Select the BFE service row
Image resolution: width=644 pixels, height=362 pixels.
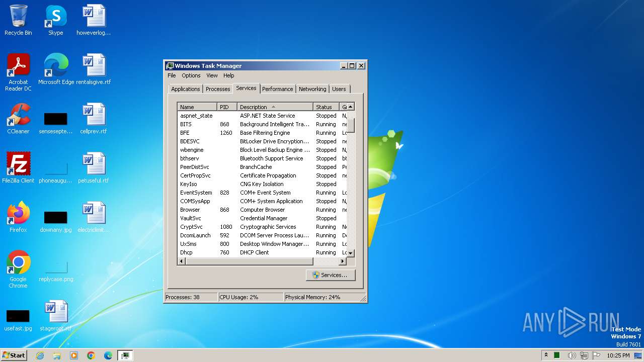tap(262, 133)
